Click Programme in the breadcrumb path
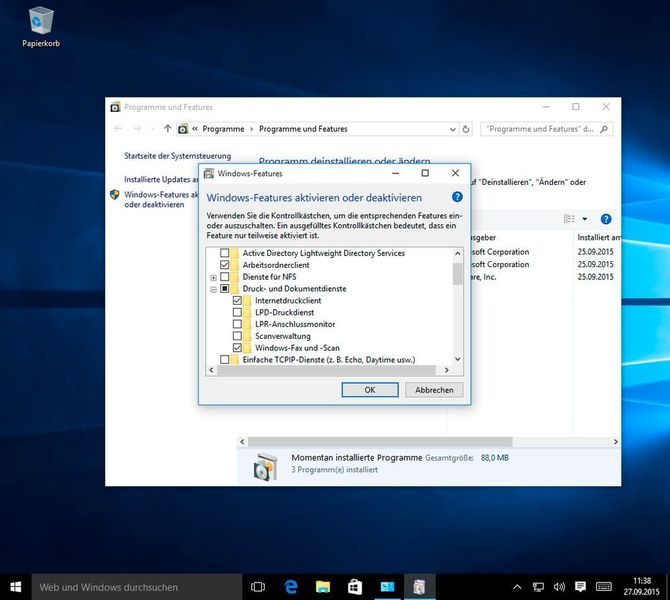The height and width of the screenshot is (600, 670). click(x=223, y=129)
